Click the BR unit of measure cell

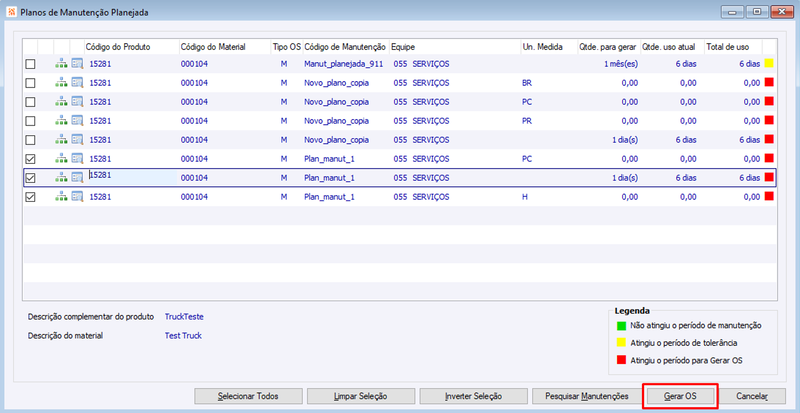coord(527,83)
